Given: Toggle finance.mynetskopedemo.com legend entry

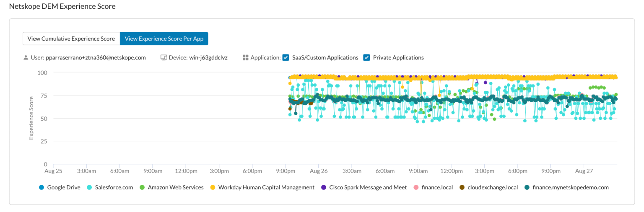Looking at the screenshot, I should pos(570,188).
